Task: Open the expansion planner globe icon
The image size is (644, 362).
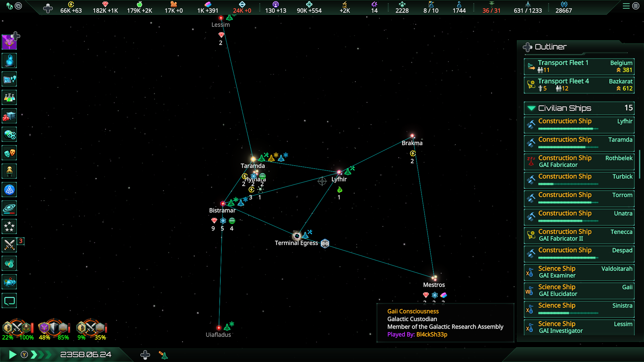Action: 9,134
